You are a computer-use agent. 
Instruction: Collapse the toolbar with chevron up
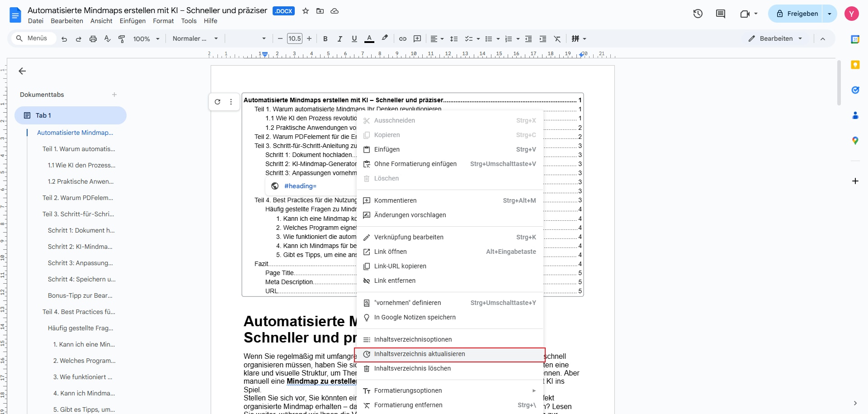coord(823,39)
